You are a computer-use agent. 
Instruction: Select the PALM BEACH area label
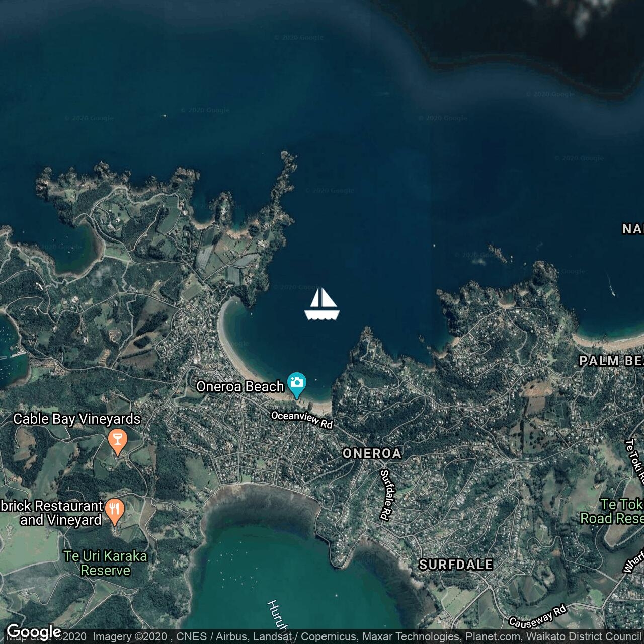click(x=611, y=361)
